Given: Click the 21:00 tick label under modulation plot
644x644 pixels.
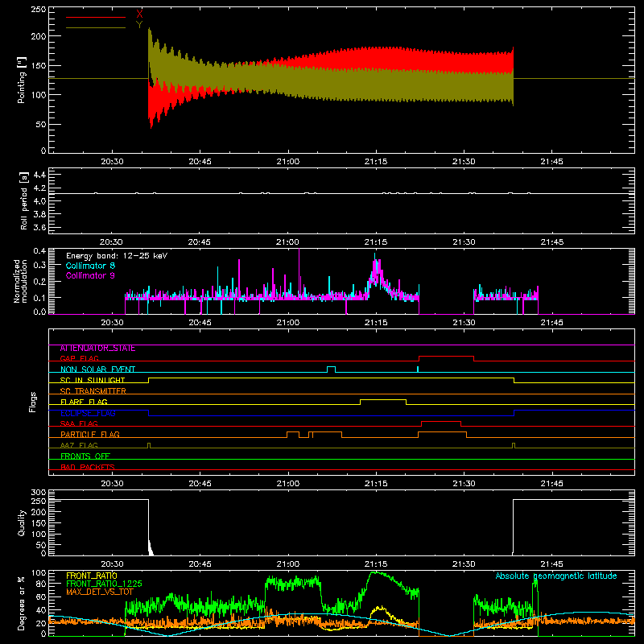Looking at the screenshot, I should coord(288,323).
